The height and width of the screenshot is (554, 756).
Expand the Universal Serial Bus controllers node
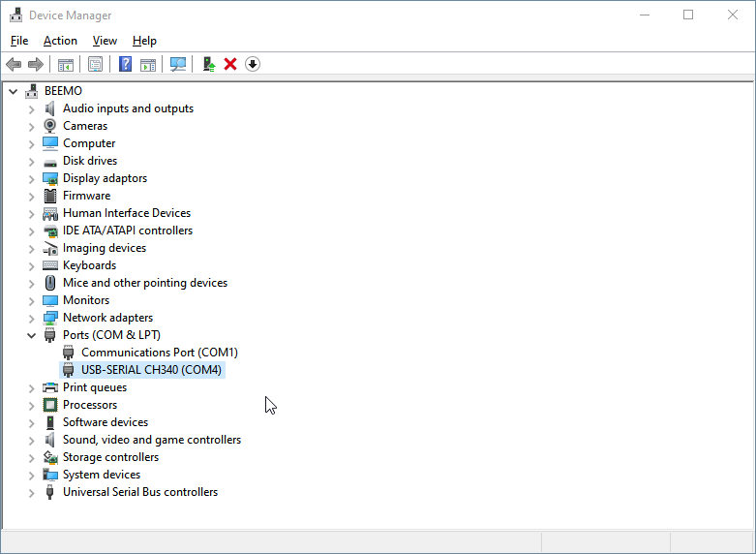(x=31, y=492)
